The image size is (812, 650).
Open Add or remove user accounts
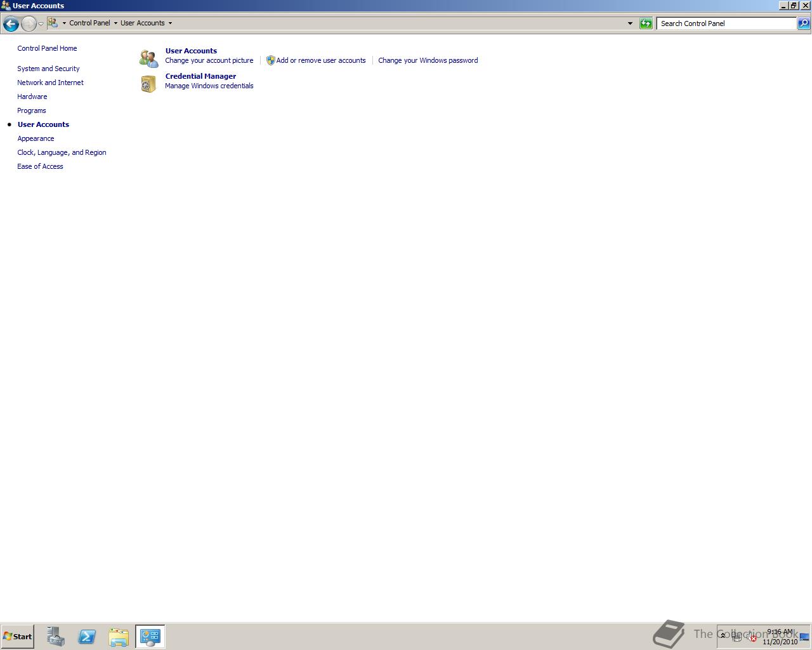point(321,60)
